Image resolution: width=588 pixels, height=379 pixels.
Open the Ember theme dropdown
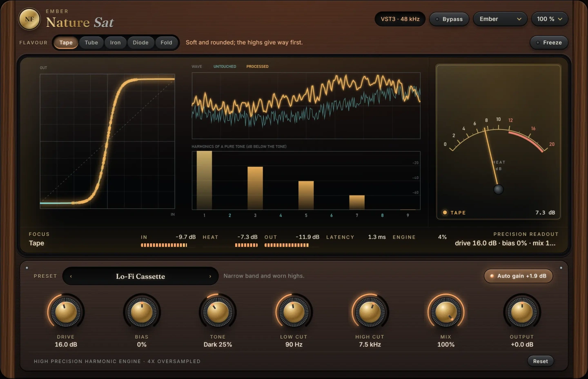click(x=500, y=19)
